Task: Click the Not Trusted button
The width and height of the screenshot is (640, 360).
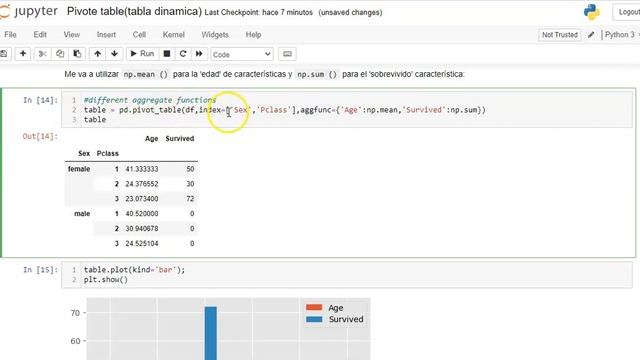Action: point(560,35)
